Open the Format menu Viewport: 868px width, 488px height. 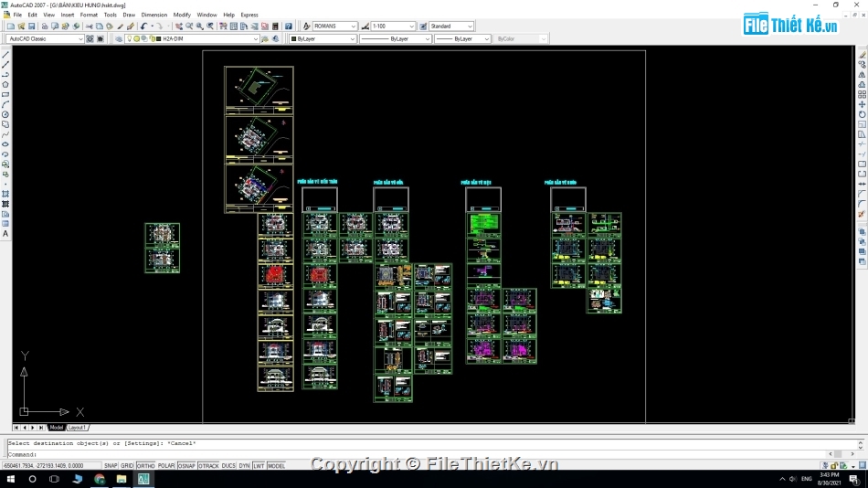(89, 15)
